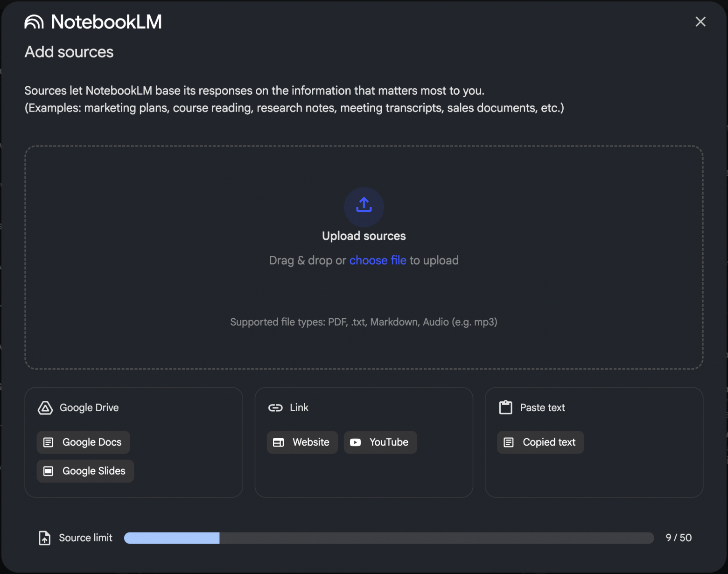Click the Google Drive triangle icon
The height and width of the screenshot is (574, 728).
pos(45,408)
